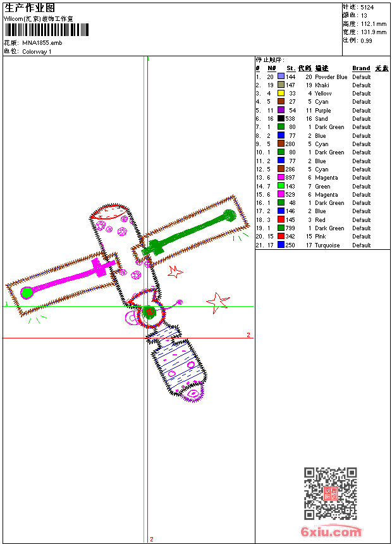The image size is (392, 544).
Task: Click the Wilcom studio name line
Action: (x=39, y=19)
